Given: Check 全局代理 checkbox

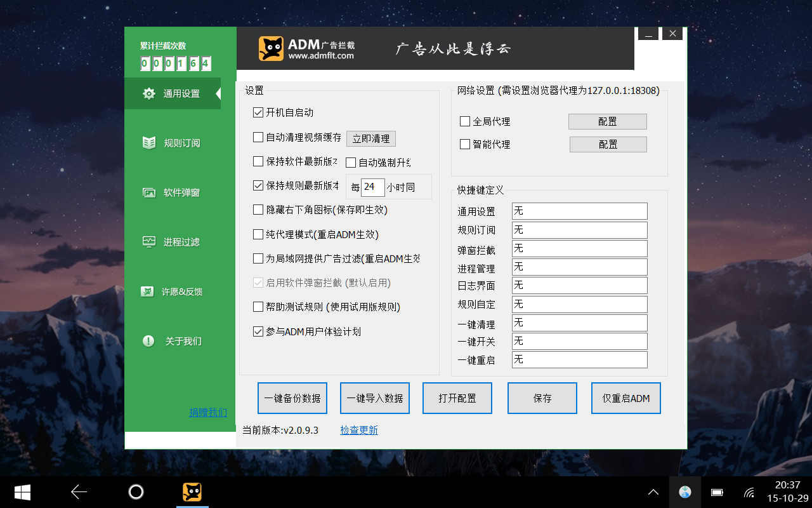Looking at the screenshot, I should [465, 121].
